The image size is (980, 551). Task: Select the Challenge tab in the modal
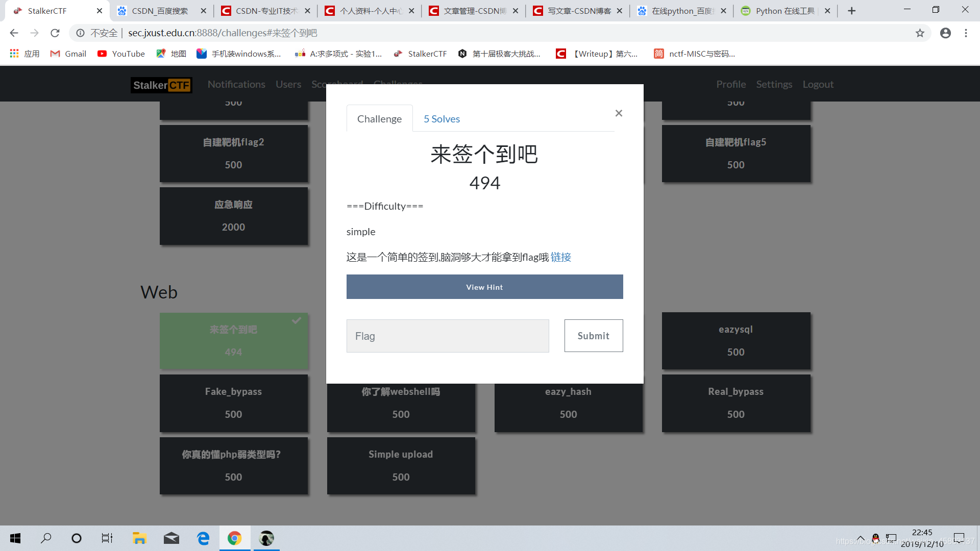[379, 119]
